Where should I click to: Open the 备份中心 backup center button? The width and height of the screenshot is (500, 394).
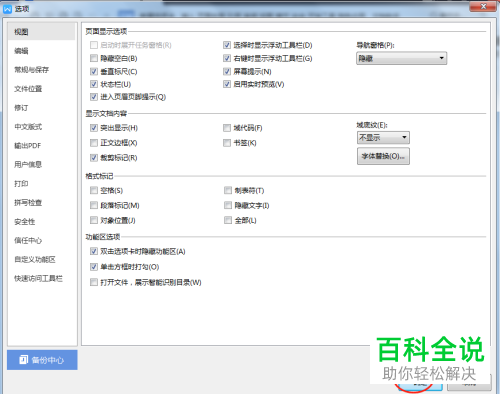[x=42, y=360]
